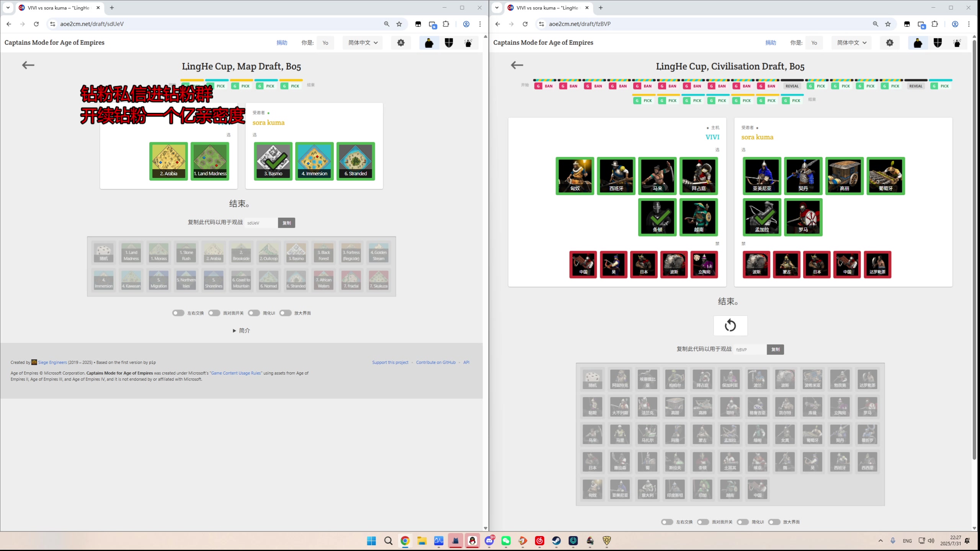Open extensions puzzle icon in right browser
This screenshot has height=551, width=980.
935,24
